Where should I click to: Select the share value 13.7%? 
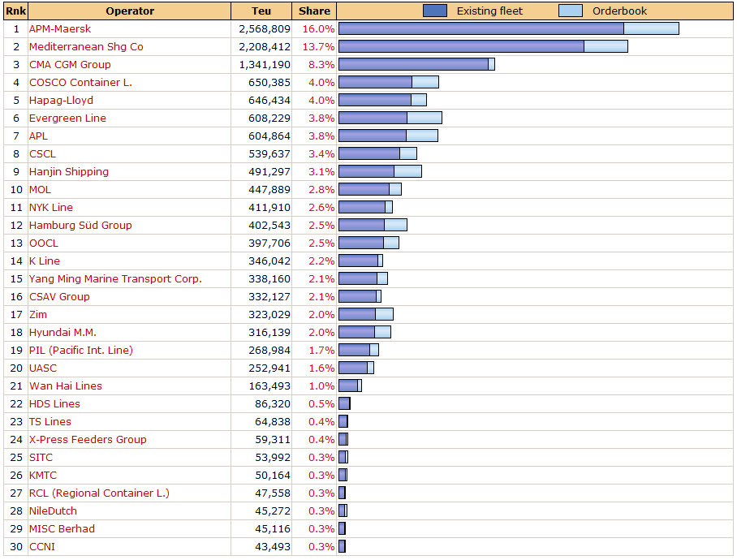point(318,47)
